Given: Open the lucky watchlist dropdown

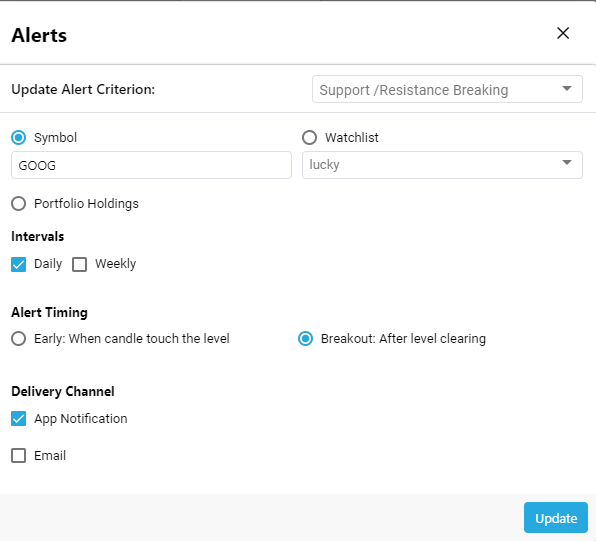Looking at the screenshot, I should tap(442, 165).
